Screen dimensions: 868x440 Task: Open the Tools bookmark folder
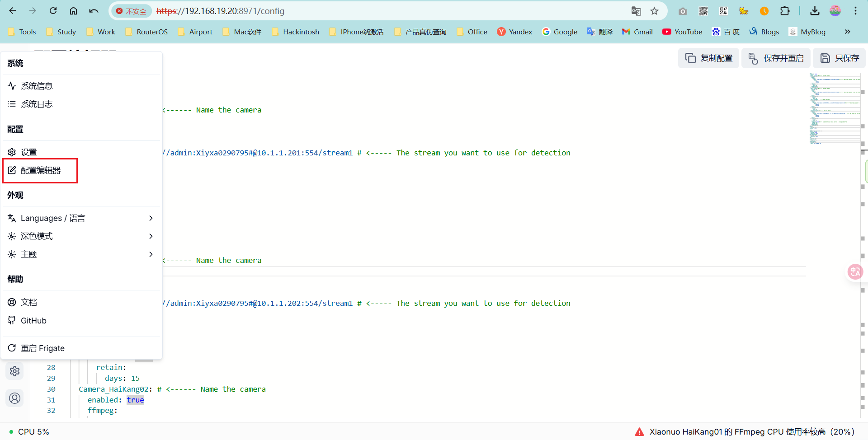pos(22,32)
